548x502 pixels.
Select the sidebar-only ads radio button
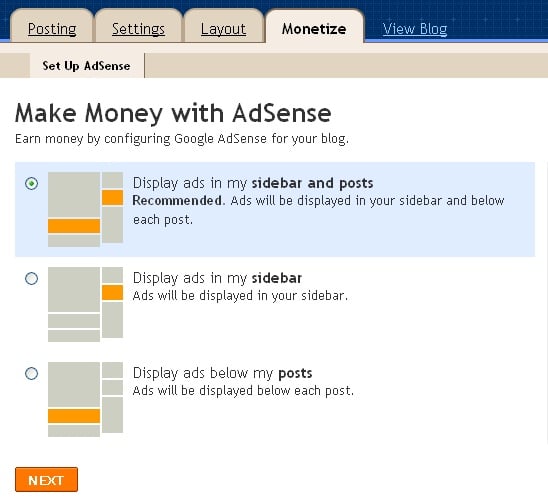[x=31, y=278]
